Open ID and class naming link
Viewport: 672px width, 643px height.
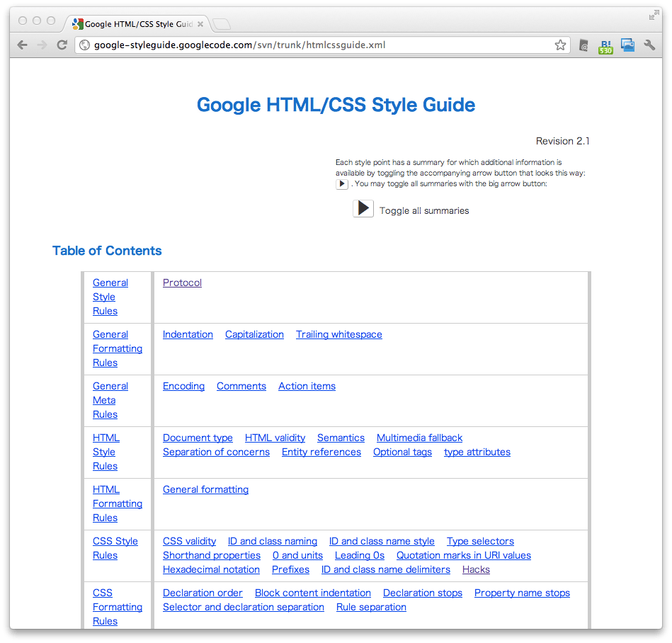tap(273, 541)
